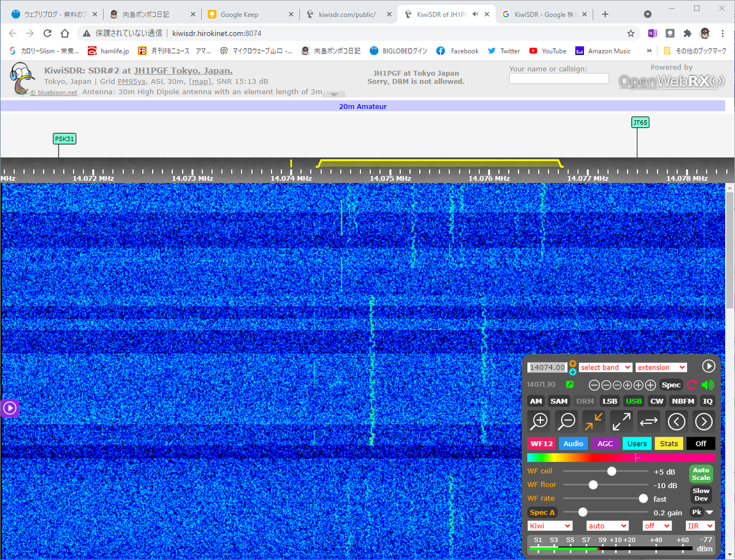Page waterfall up with right chevron circle
The width and height of the screenshot is (735, 560).
[x=704, y=421]
